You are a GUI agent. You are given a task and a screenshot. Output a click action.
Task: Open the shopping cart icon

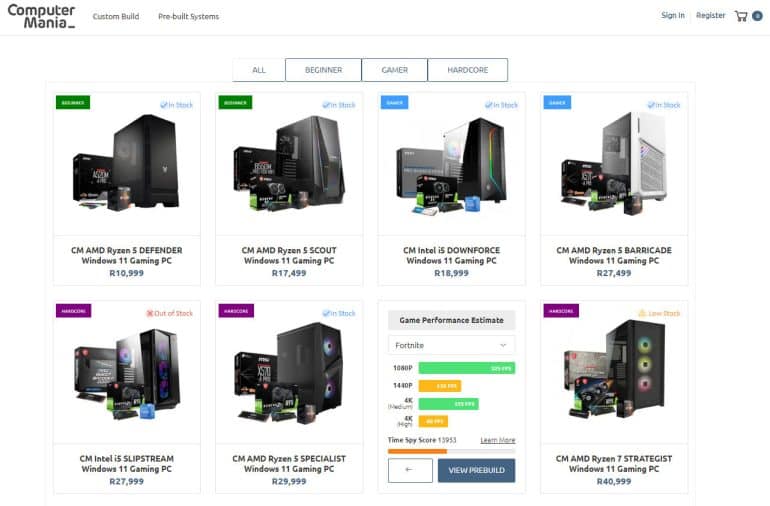click(741, 16)
